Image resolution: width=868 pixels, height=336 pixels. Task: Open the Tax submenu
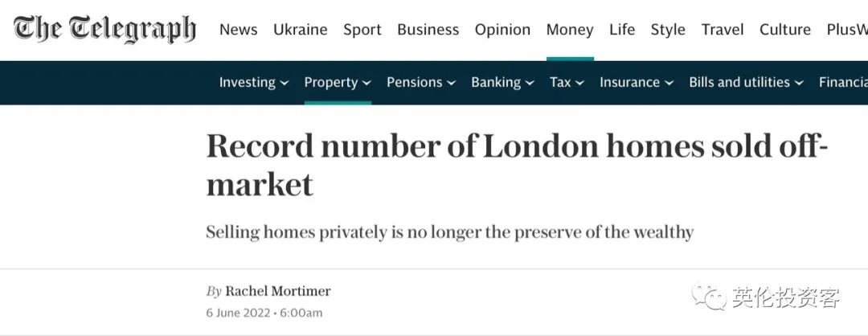click(x=567, y=83)
